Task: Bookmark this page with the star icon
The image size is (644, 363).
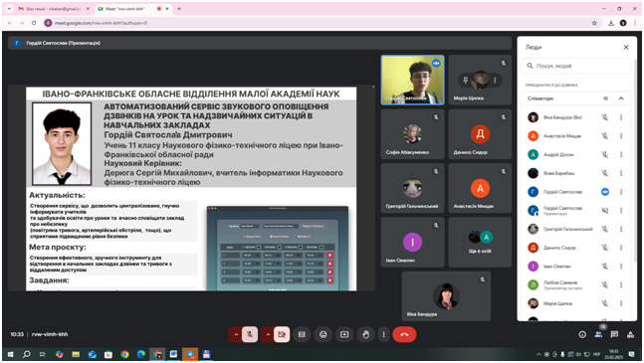Action: 594,23
